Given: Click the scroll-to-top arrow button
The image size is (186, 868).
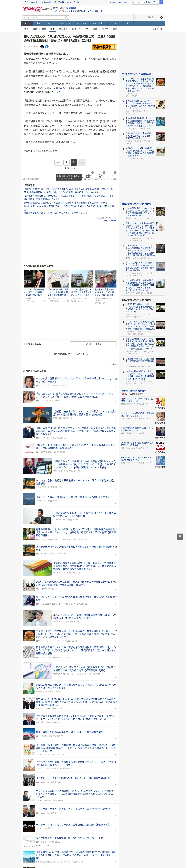Looking at the screenshot, I should [180, 537].
